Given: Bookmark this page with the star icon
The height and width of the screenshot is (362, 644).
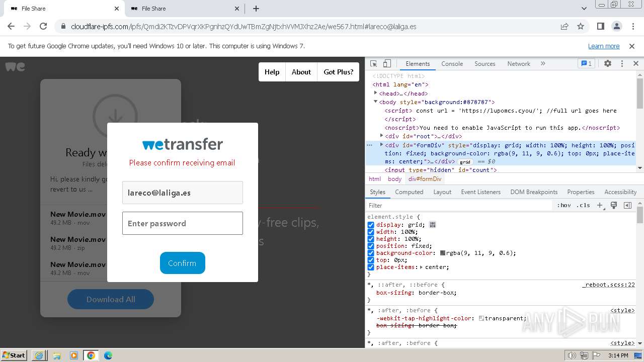Looking at the screenshot, I should tap(581, 26).
